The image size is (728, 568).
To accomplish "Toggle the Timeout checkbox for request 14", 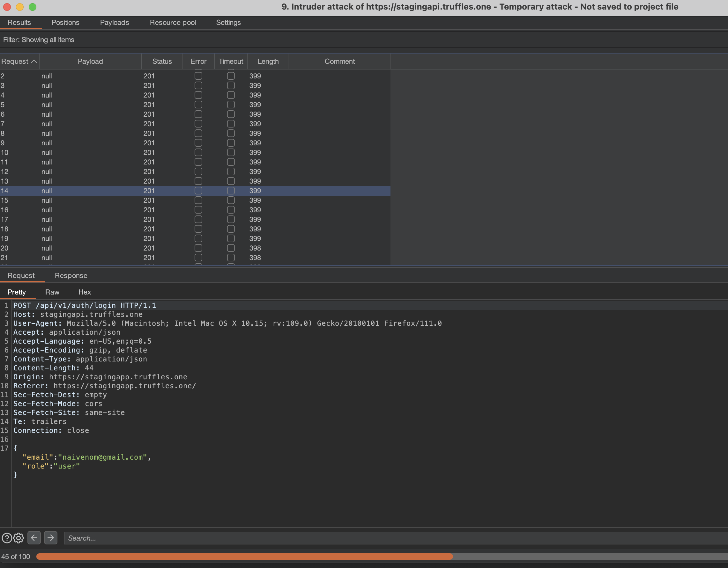I will point(230,191).
